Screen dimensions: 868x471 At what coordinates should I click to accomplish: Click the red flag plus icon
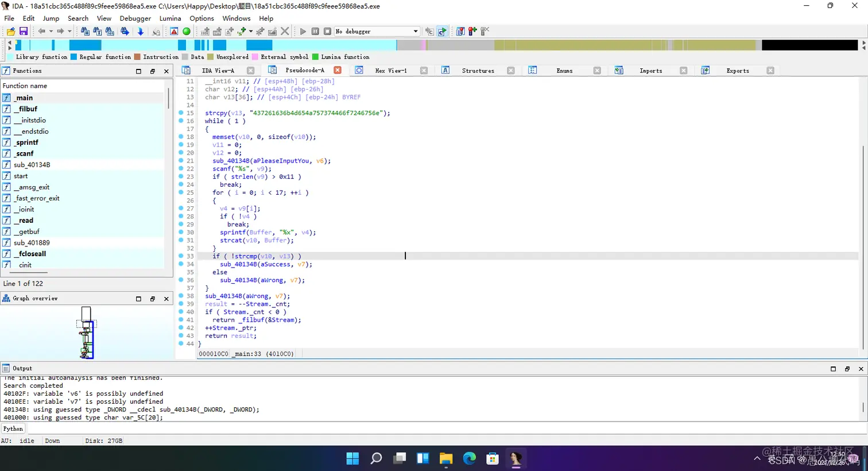click(x=472, y=32)
